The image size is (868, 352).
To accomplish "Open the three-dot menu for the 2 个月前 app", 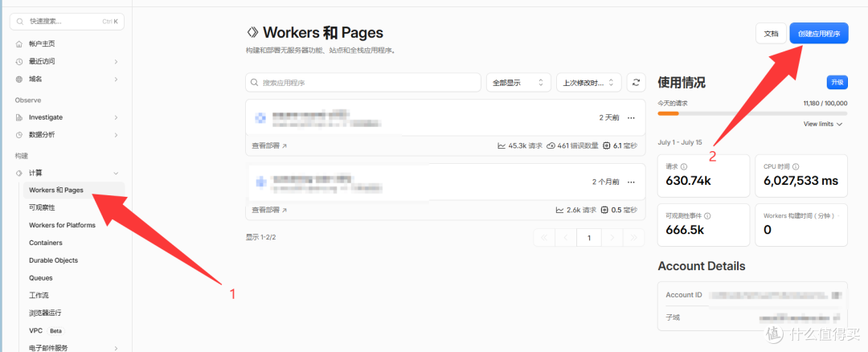I will tap(631, 182).
